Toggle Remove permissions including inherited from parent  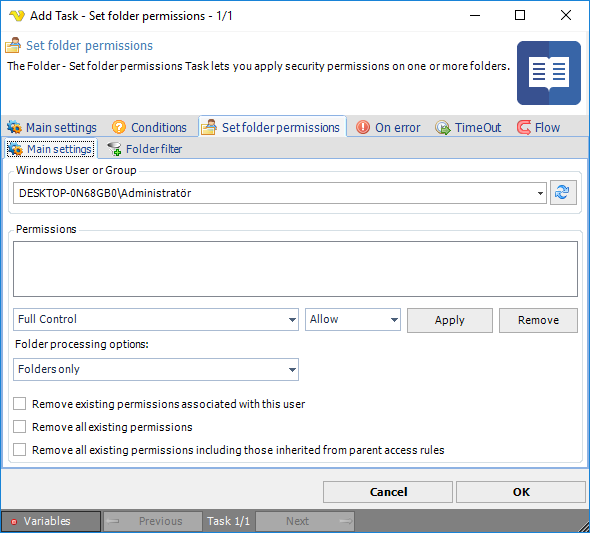(x=20, y=449)
